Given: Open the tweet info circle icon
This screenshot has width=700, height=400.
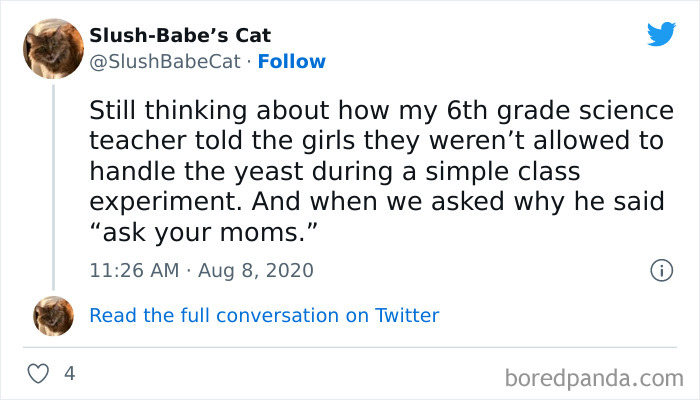Looking at the screenshot, I should [x=660, y=270].
